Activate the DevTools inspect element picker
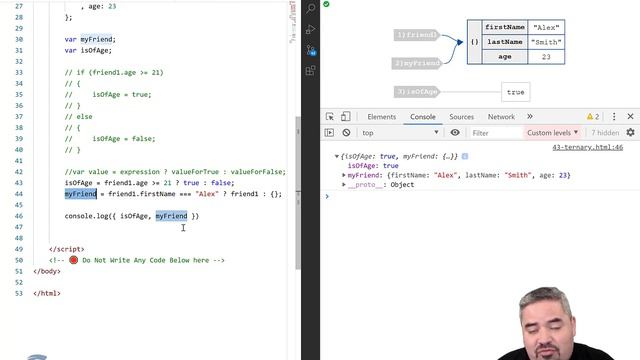The height and width of the screenshot is (360, 640). click(330, 117)
